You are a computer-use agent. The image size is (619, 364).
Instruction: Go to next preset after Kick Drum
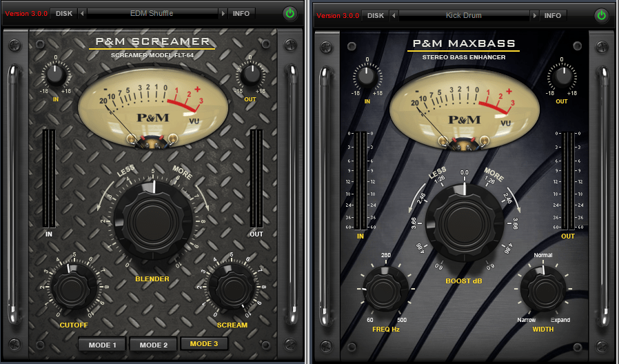[534, 15]
